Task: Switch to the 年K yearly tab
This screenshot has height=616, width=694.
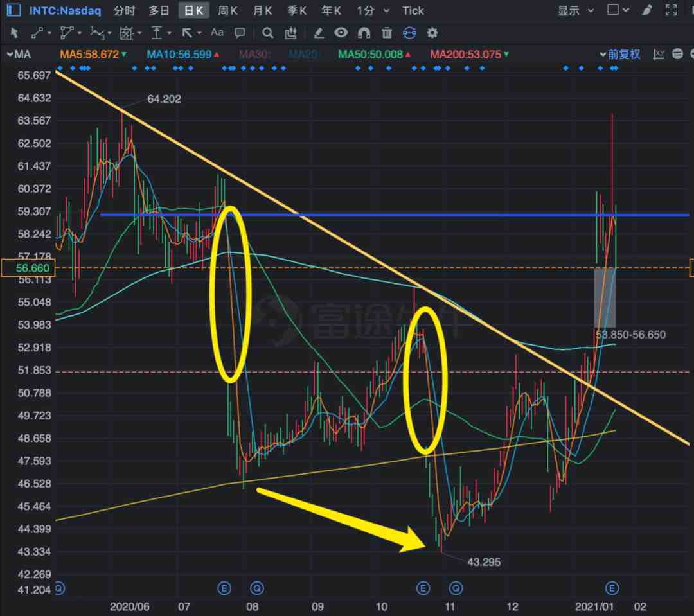Action: pos(332,11)
